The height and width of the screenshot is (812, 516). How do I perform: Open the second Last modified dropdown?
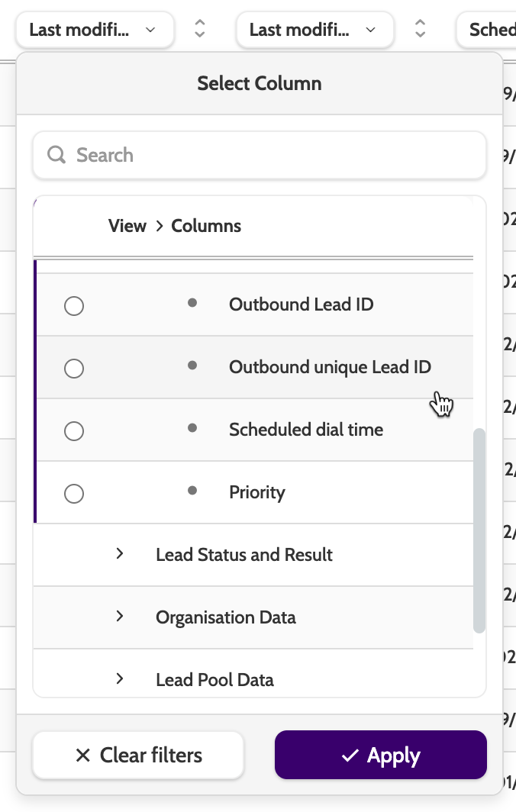314,30
